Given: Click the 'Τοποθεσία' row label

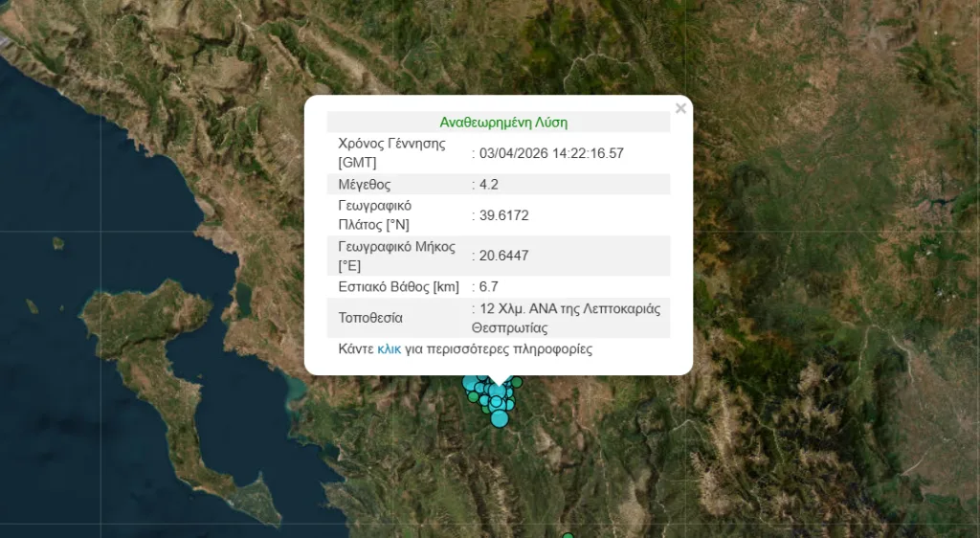Looking at the screenshot, I should tap(370, 318).
